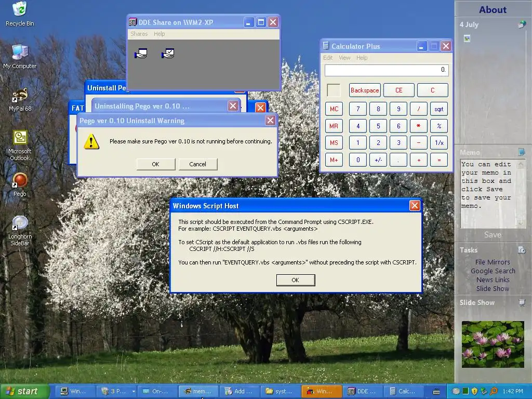The height and width of the screenshot is (399, 532).
Task: Switch to the syst... folder taskbar button
Action: (280, 391)
